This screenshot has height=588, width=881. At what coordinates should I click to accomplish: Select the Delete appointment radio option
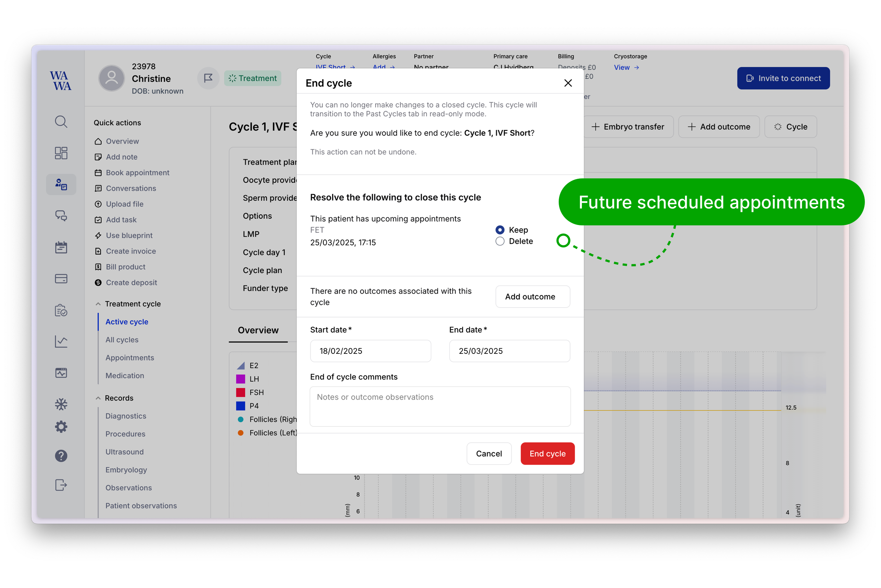(500, 242)
